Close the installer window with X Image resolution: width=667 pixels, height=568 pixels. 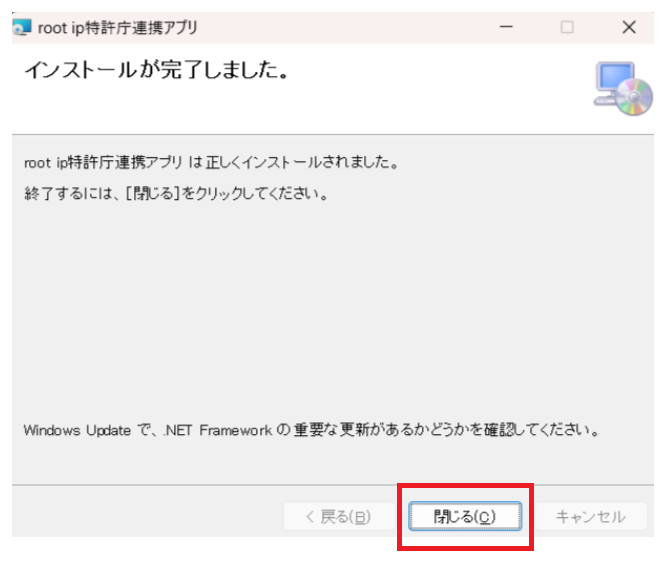(629, 27)
